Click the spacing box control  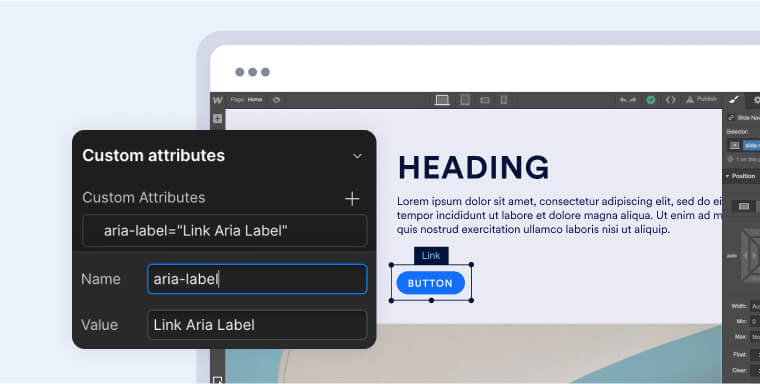tap(750, 256)
